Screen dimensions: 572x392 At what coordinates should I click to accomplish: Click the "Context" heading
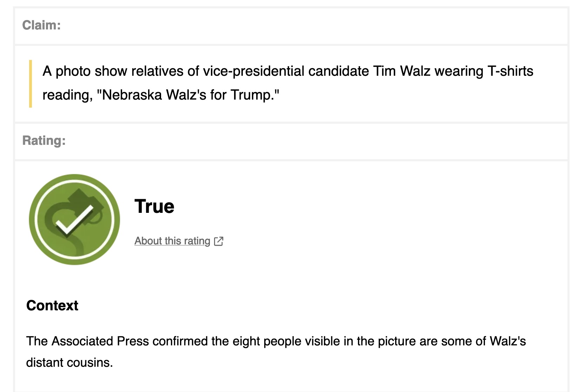[x=52, y=305]
